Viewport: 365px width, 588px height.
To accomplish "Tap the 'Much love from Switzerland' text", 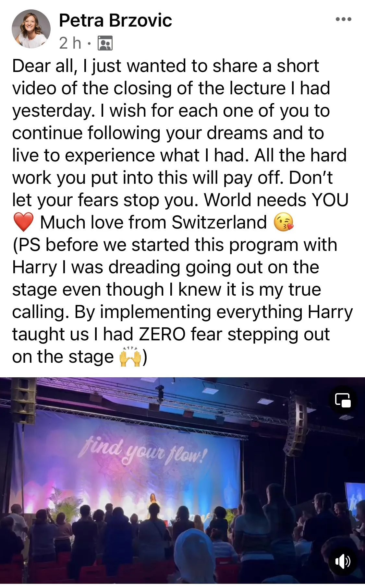I will coord(153,223).
